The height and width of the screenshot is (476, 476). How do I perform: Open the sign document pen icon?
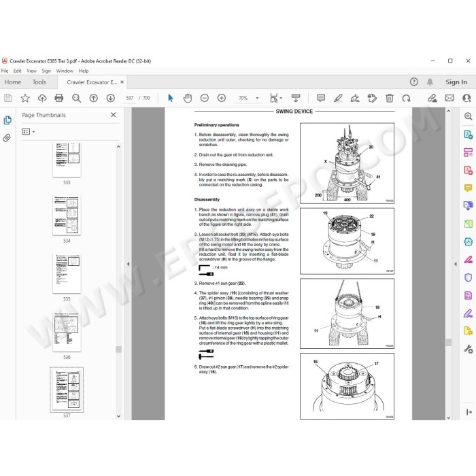tap(355, 98)
